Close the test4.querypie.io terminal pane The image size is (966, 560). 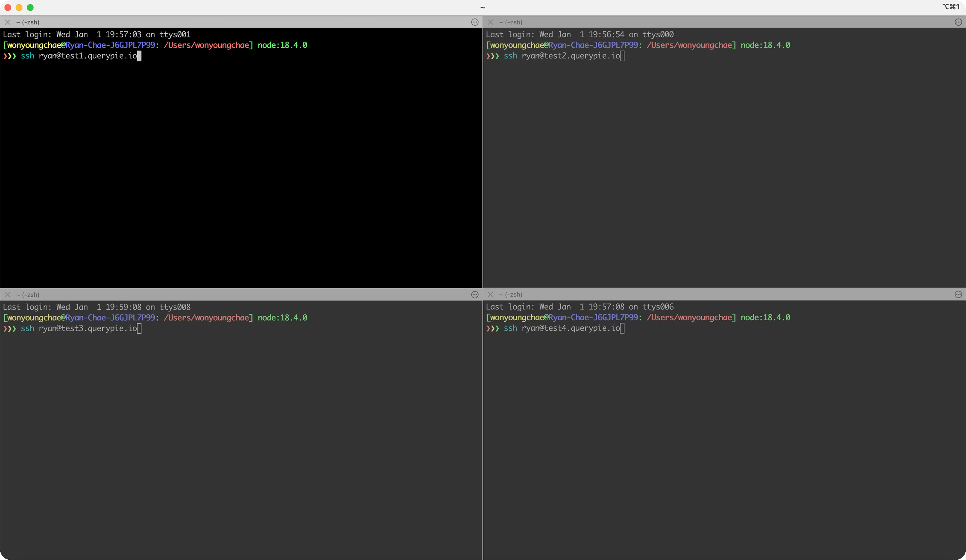[490, 294]
